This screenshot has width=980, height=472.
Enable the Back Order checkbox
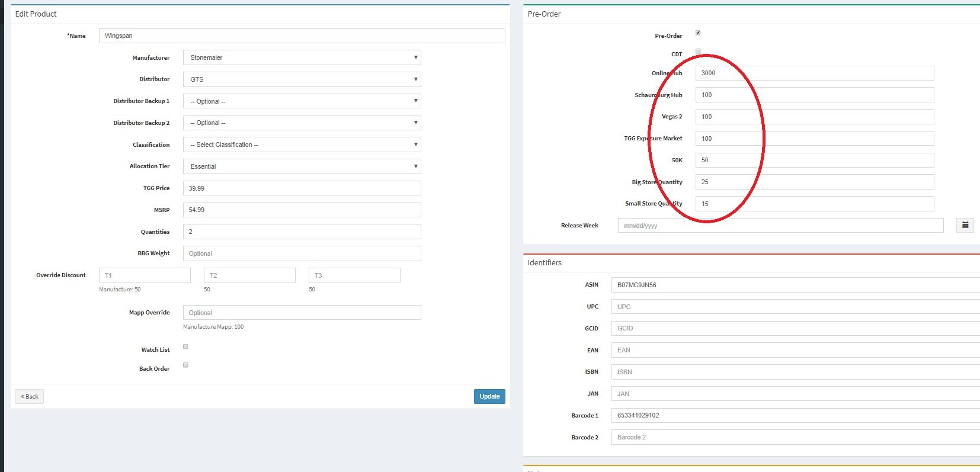(185, 365)
